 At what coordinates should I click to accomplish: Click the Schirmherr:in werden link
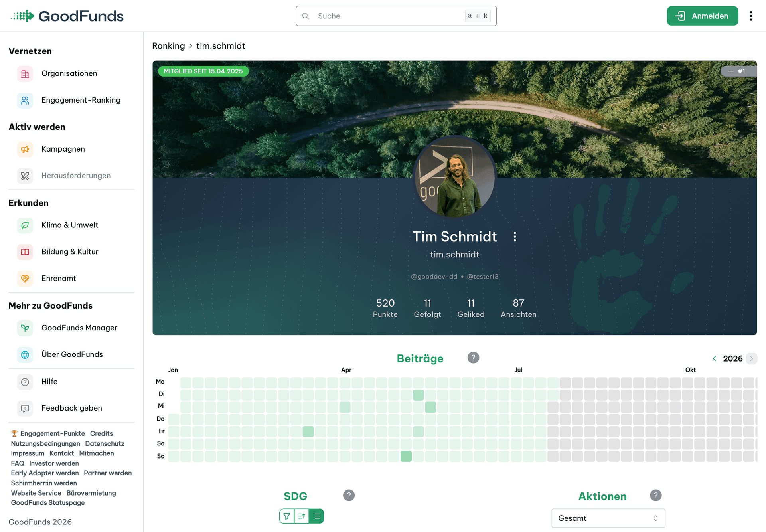[44, 483]
